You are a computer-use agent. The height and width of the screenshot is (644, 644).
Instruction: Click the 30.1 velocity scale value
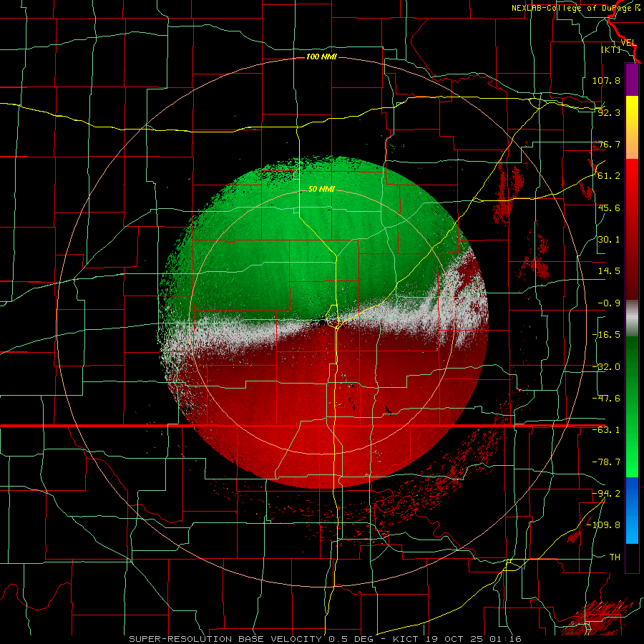click(x=609, y=240)
